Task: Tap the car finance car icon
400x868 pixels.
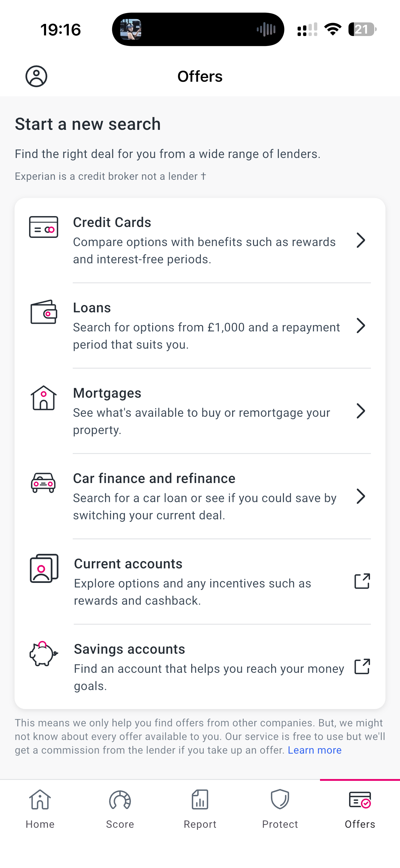Action: (43, 483)
